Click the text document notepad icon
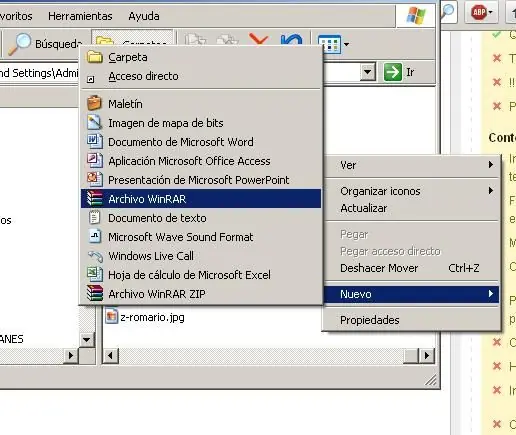Image resolution: width=516 pixels, height=435 pixels. [x=95, y=218]
